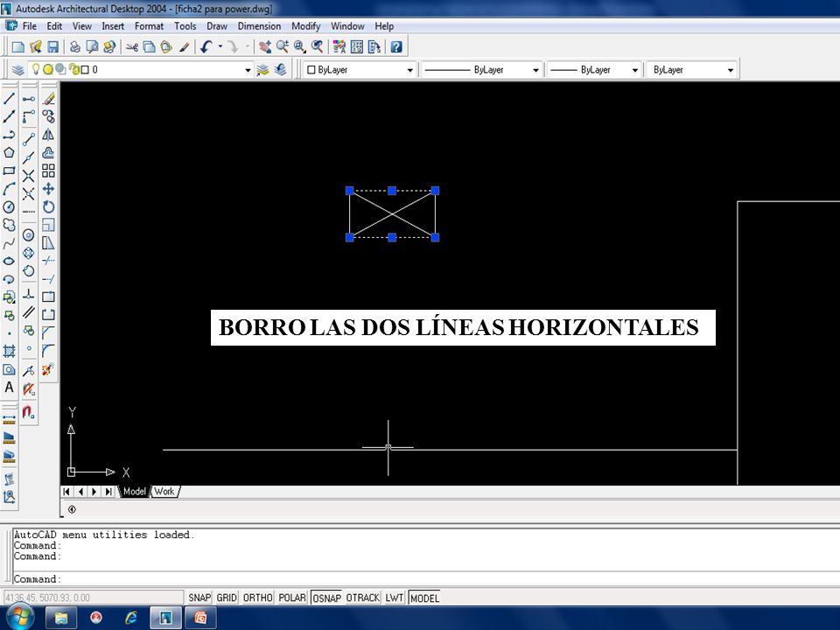Select the Line draw tool
This screenshot has height=630, width=840.
click(9, 99)
